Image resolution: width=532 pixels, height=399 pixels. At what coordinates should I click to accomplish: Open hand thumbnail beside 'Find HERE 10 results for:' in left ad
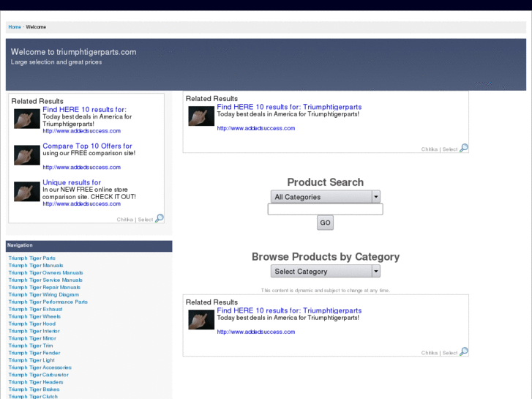[x=27, y=119]
